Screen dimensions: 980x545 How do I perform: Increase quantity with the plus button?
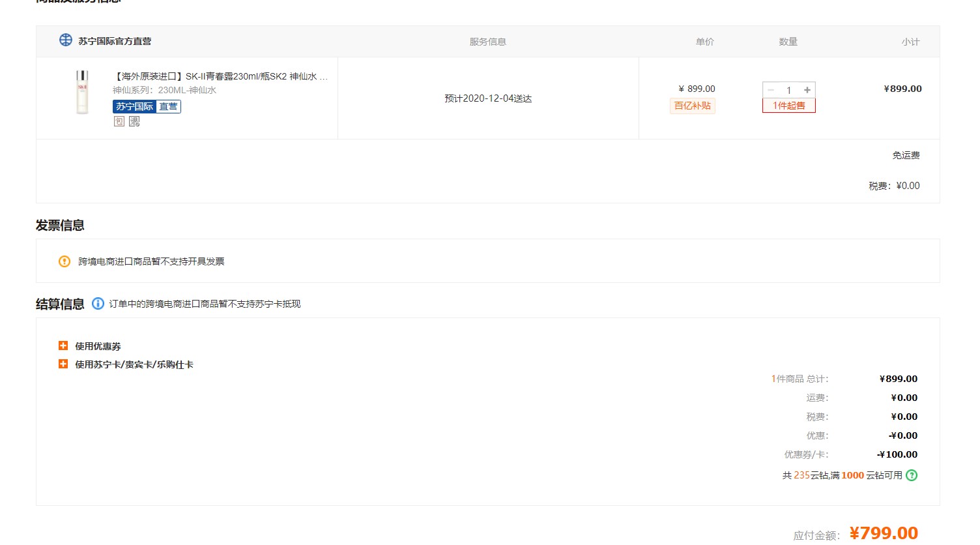click(x=807, y=90)
